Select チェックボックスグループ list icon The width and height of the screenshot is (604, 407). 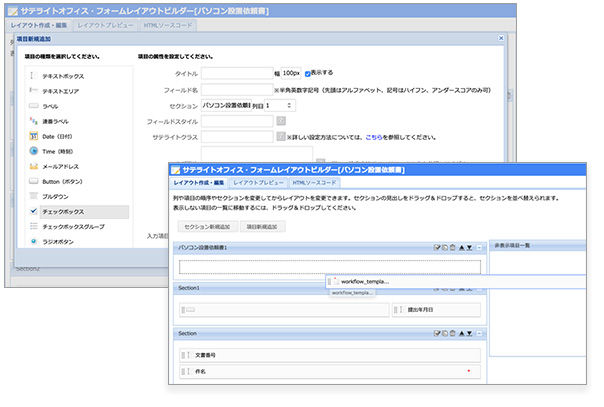(34, 226)
